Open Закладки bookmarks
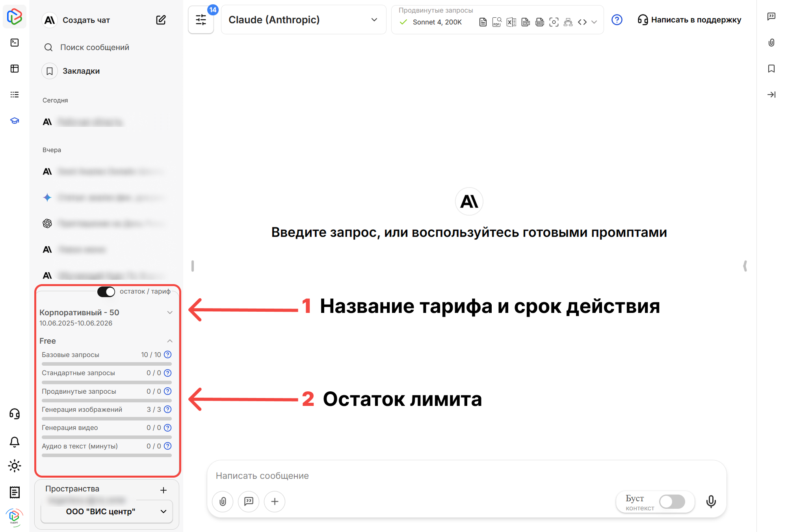This screenshot has height=532, width=786. point(81,71)
